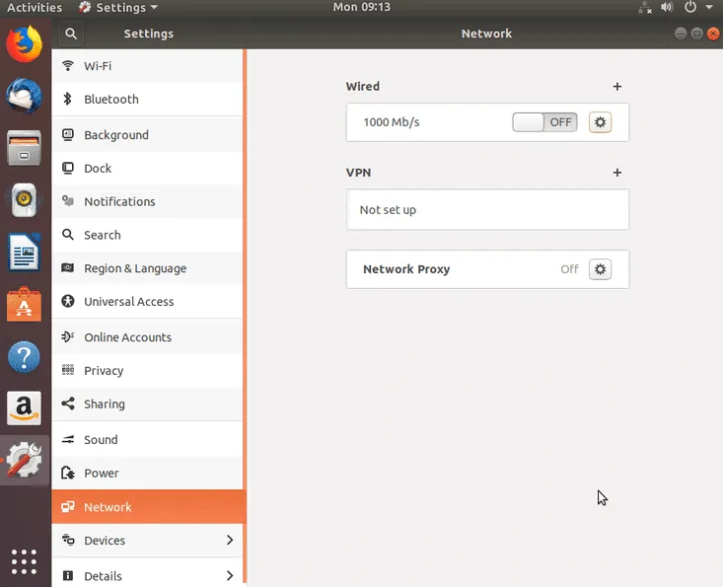This screenshot has height=588, width=723.
Task: Click the VPN Not set up row
Action: [x=487, y=210]
